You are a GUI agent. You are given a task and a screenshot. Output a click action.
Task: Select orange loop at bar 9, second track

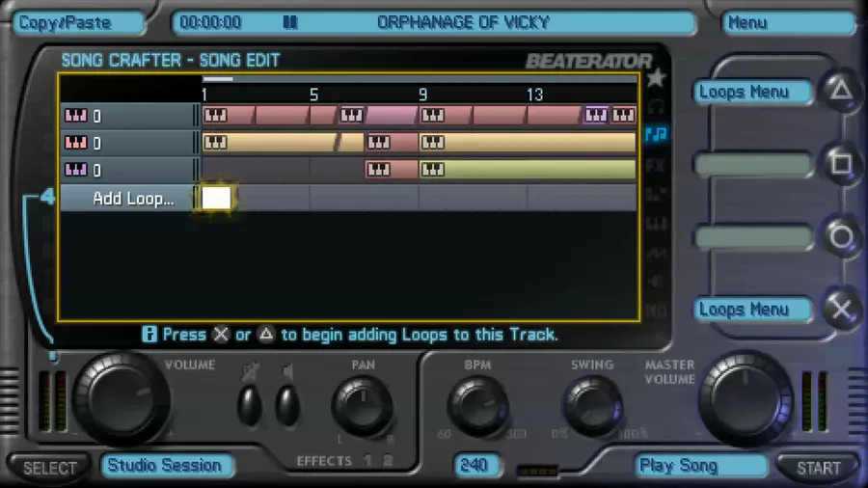click(528, 143)
